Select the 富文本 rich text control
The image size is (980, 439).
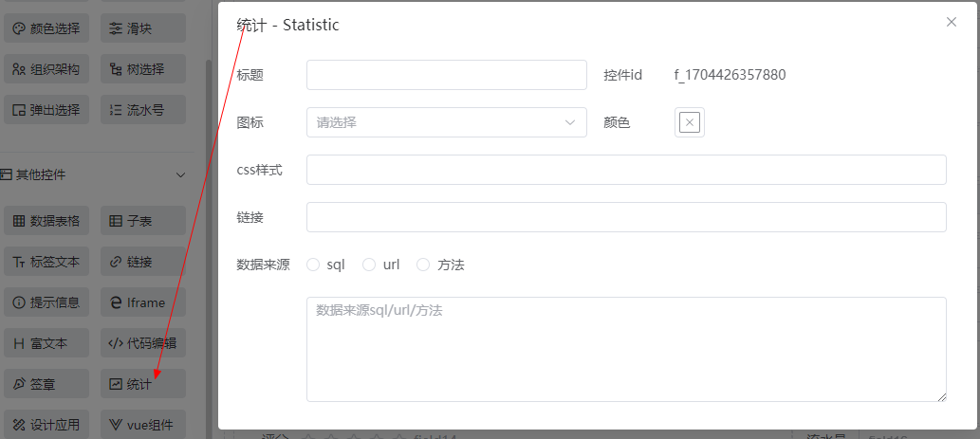tap(46, 343)
